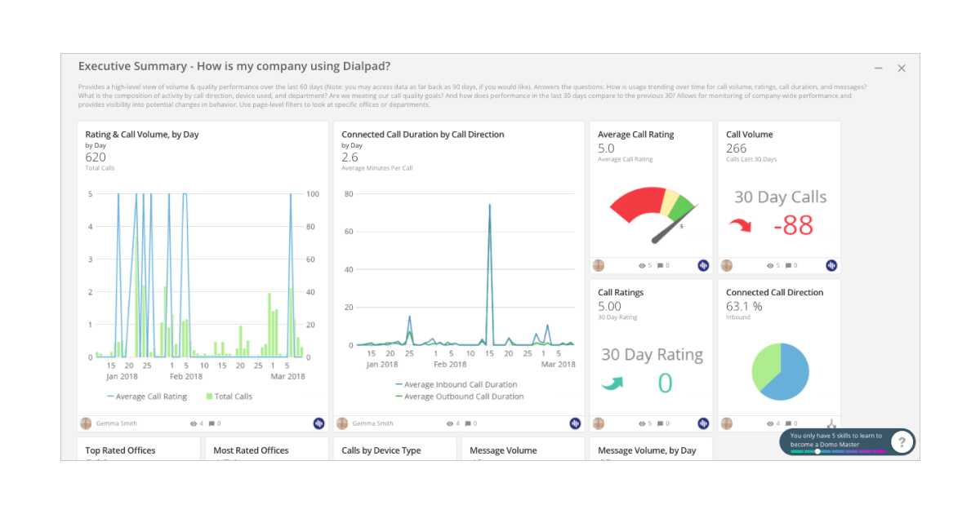980x514 pixels.
Task: Select the blue inbound pie slice
Action: [790, 372]
